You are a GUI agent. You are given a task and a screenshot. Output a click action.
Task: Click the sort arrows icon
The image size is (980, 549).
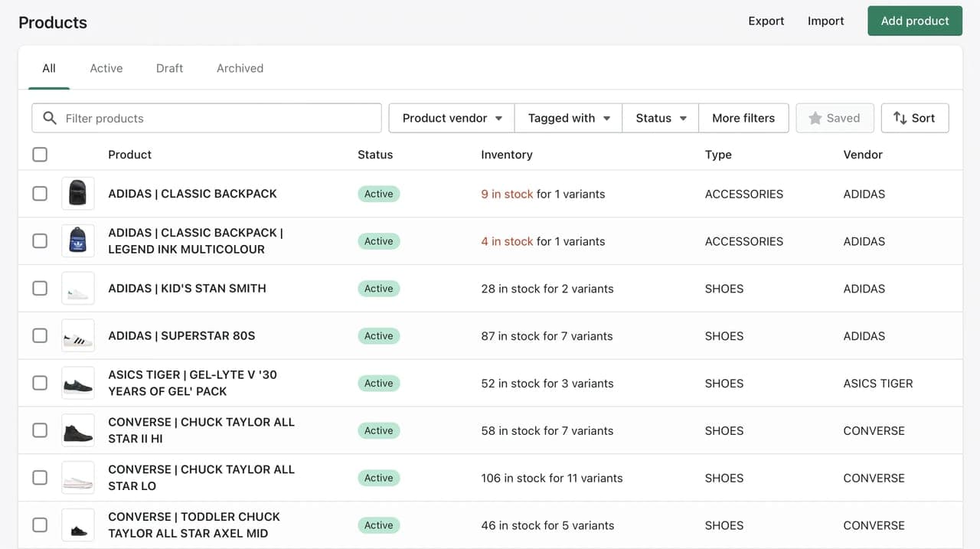click(900, 118)
